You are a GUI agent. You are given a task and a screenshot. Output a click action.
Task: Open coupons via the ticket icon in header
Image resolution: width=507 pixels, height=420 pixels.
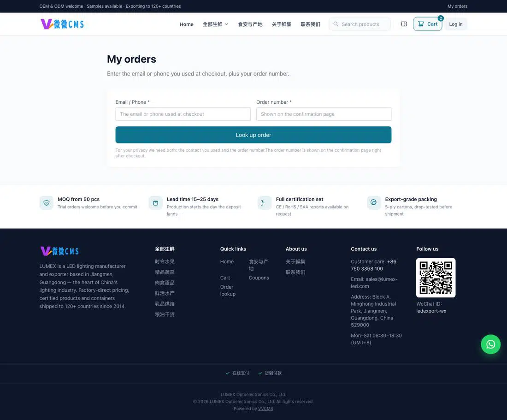point(404,24)
